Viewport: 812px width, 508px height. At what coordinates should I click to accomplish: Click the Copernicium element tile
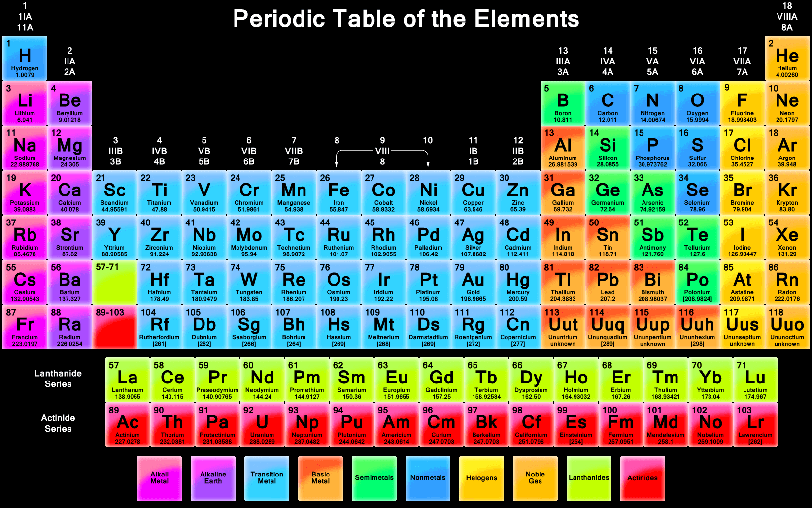tap(518, 327)
